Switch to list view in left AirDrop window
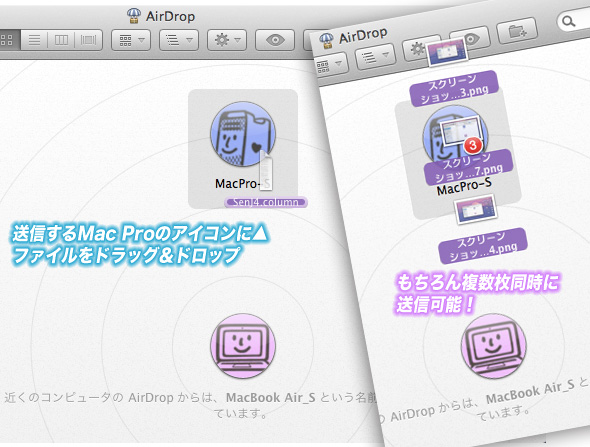This screenshot has height=447, width=590. (34, 40)
